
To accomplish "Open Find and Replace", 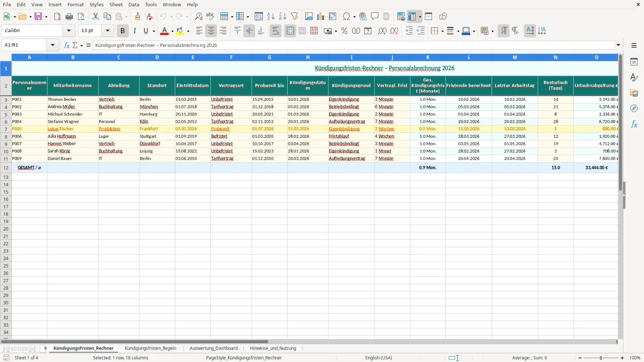I will click(199, 17).
